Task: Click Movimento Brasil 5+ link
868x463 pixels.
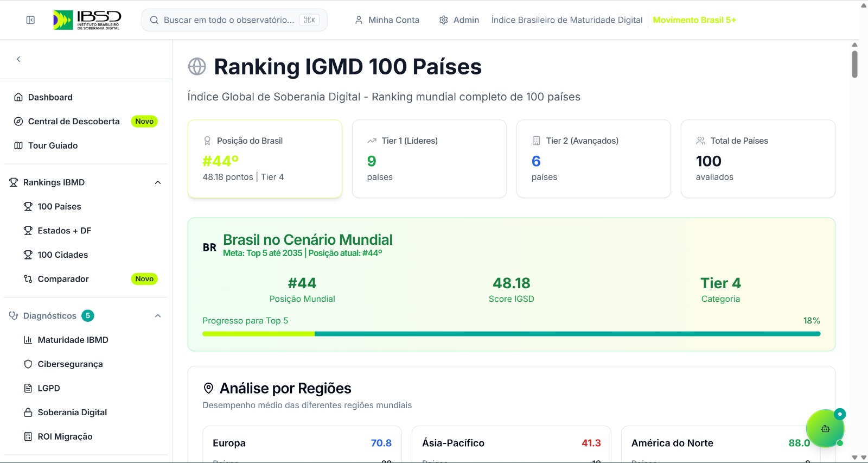Action: (x=694, y=20)
